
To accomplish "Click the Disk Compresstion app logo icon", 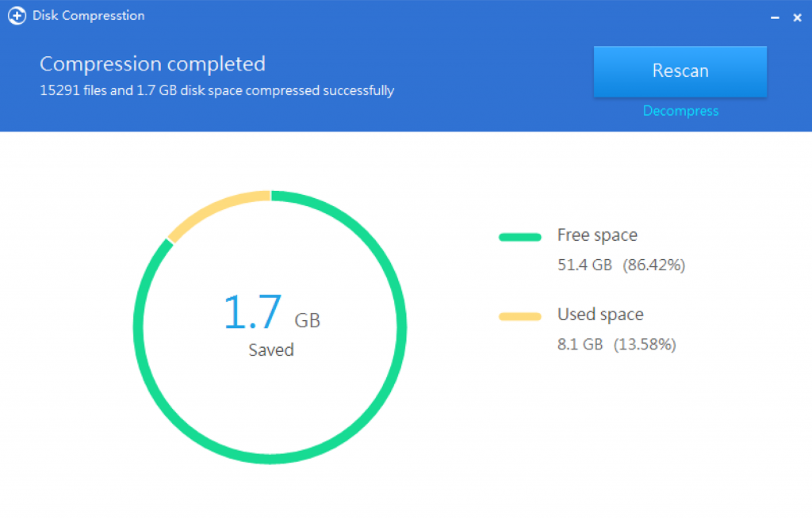I will click(17, 16).
